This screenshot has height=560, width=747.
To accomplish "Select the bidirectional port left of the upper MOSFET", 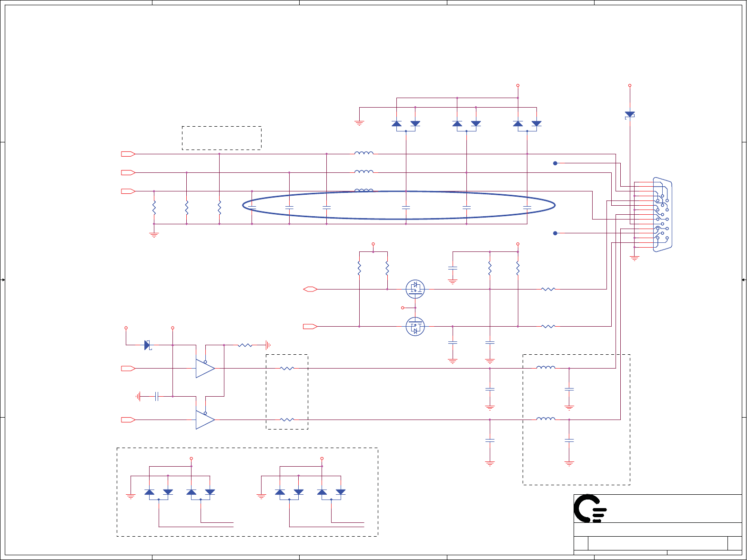I will coord(310,289).
